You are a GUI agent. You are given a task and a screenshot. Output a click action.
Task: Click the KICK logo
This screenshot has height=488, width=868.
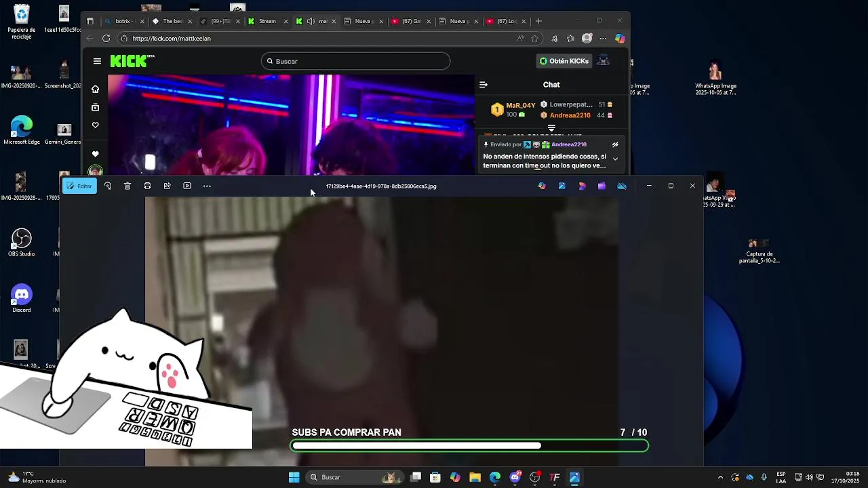tap(132, 61)
